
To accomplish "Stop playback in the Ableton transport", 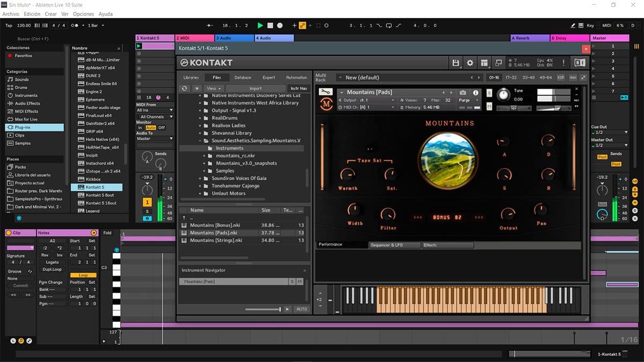I will pos(270,25).
